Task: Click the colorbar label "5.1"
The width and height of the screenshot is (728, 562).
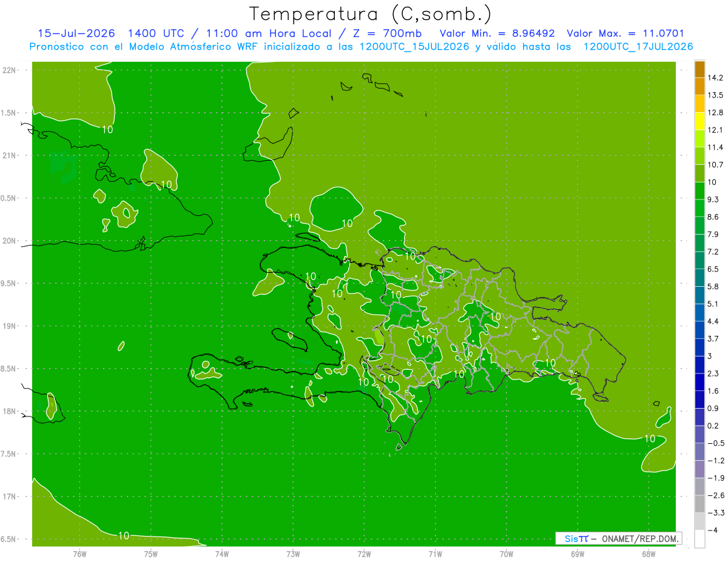Action: 713,304
